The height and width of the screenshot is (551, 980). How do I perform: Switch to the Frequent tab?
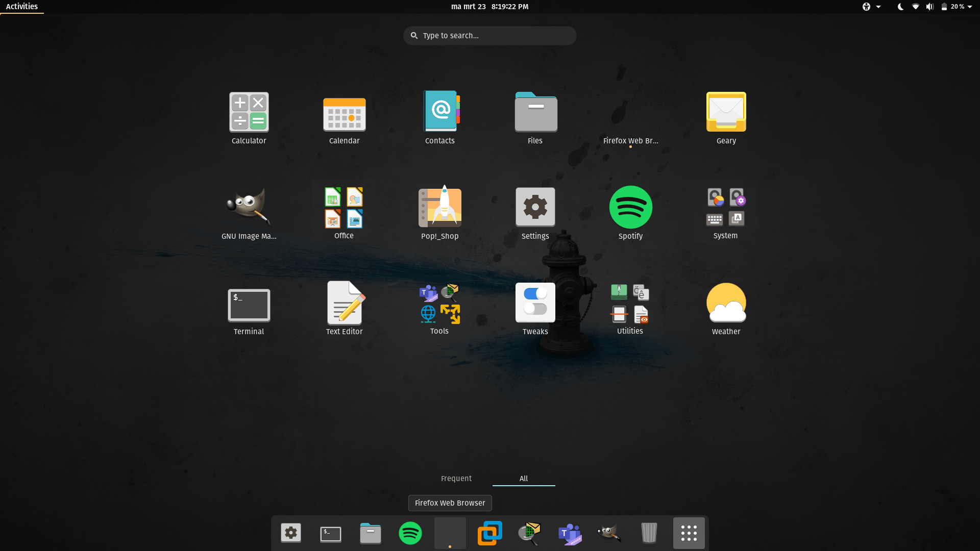tap(456, 479)
